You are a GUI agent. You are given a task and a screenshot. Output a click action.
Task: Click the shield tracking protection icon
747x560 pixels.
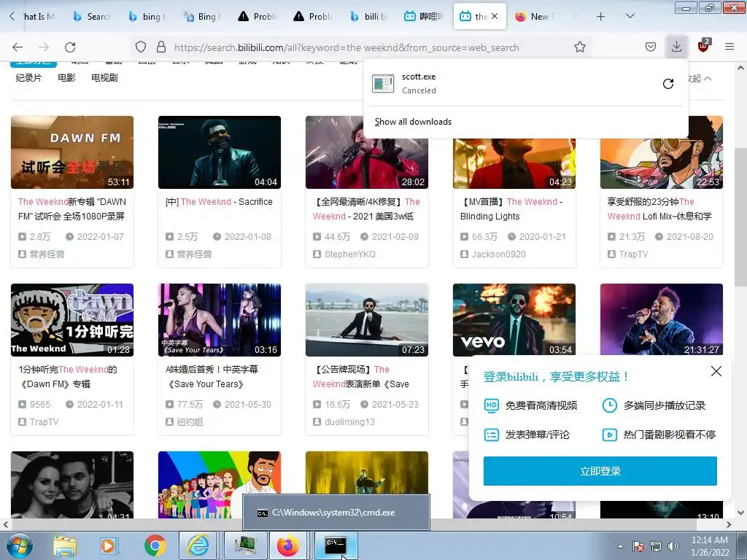(141, 47)
